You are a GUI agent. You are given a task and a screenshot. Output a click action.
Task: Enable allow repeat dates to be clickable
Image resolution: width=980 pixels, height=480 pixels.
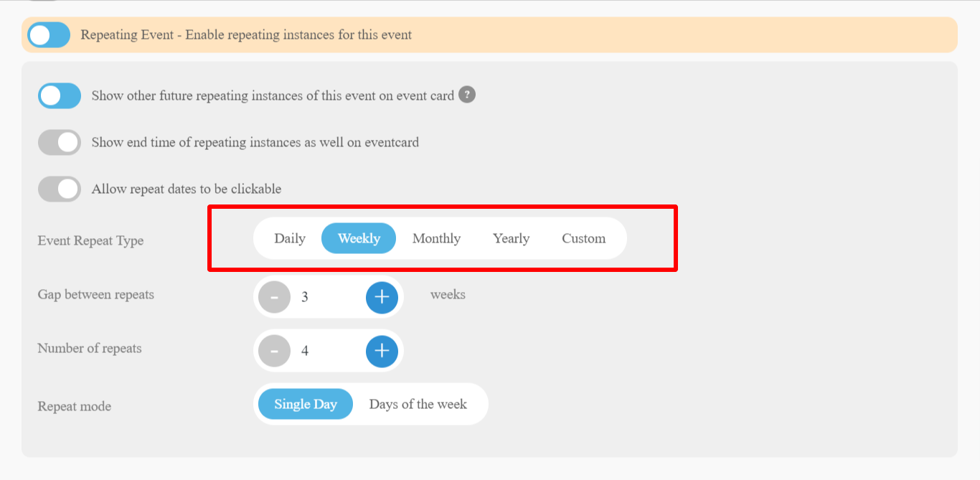click(x=60, y=189)
